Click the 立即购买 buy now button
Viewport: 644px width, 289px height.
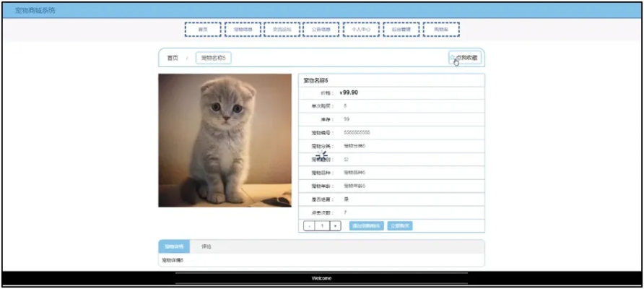pyautogui.click(x=400, y=226)
